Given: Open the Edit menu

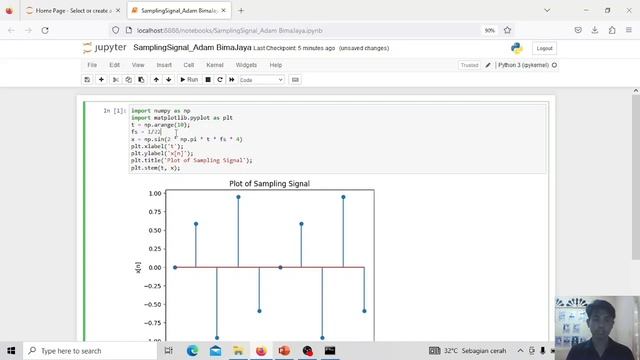Looking at the screenshot, I should (114, 65).
